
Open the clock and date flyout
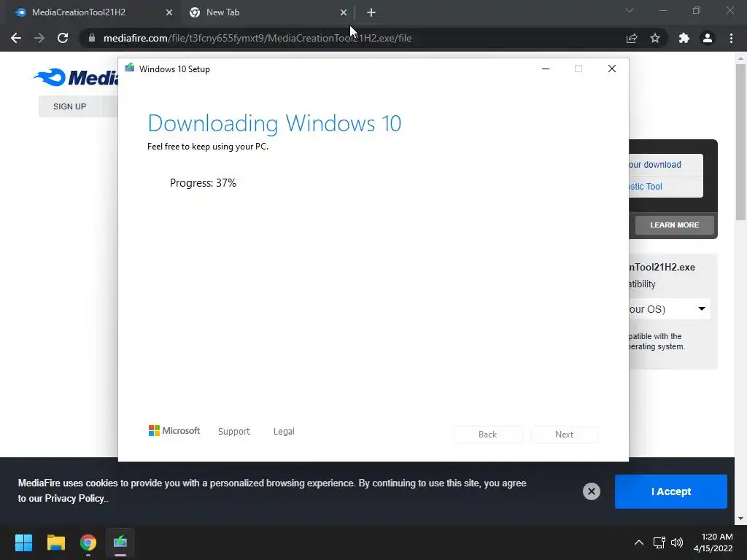pos(713,542)
